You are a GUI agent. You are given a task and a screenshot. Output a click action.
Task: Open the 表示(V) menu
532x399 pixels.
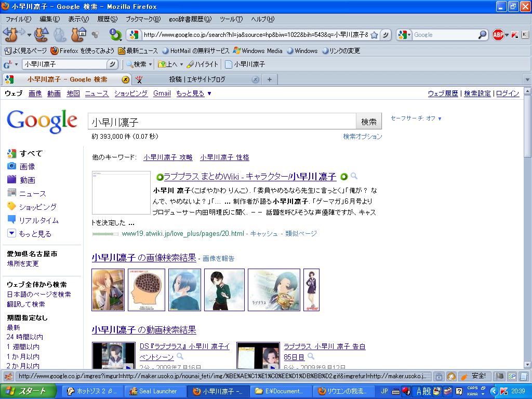(x=78, y=19)
